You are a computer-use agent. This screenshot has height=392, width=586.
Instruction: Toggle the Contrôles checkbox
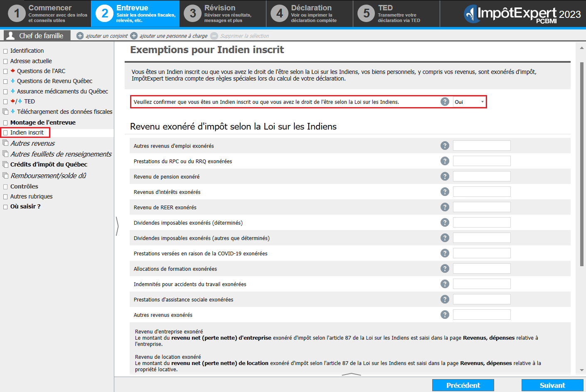[5, 187]
